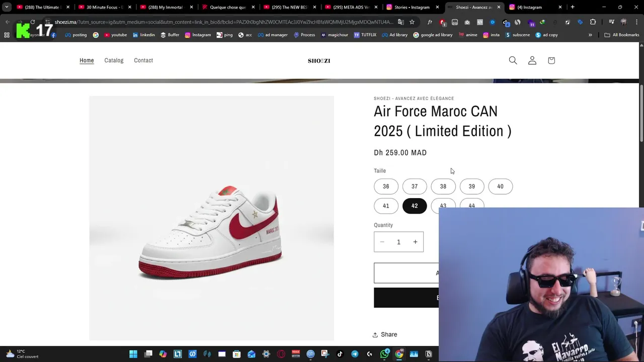Open Voicemeeter from the taskbar
Viewport: 644px width, 362px height.
click(296, 354)
